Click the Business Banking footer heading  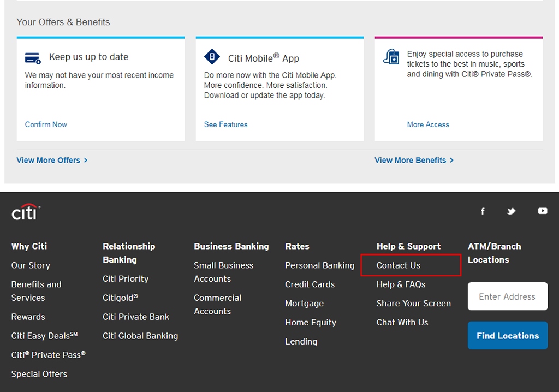pos(231,246)
